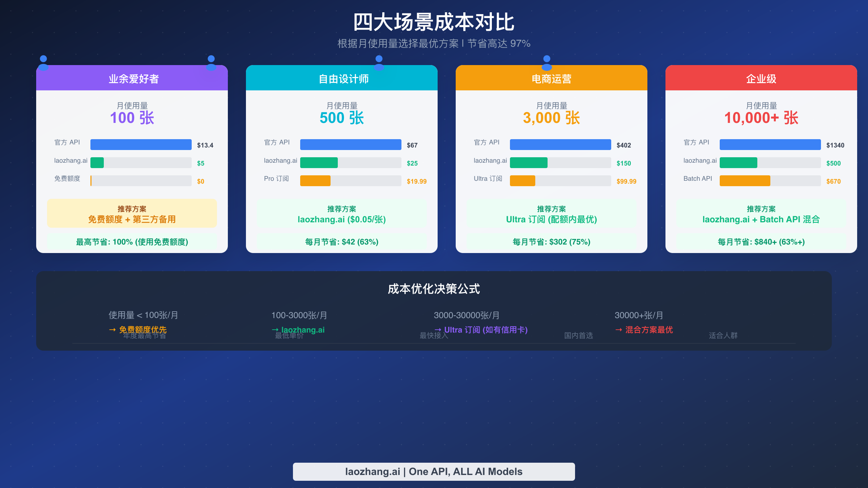Click the Ultra 订阅 (配额内最优) recommendation

[551, 214]
